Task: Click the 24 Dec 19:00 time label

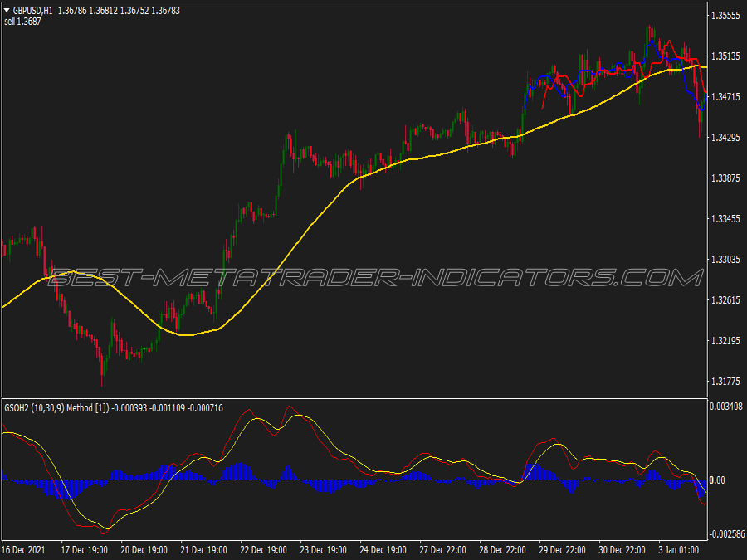Action: tap(383, 550)
